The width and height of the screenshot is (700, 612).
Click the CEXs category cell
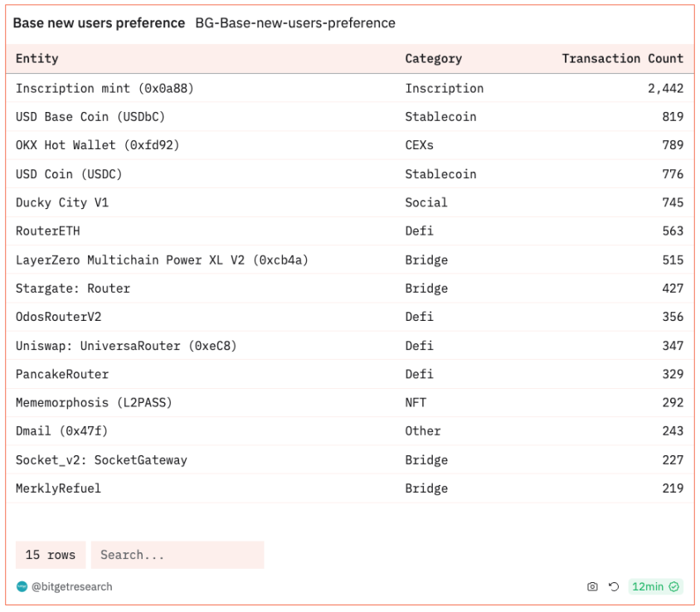click(x=419, y=145)
